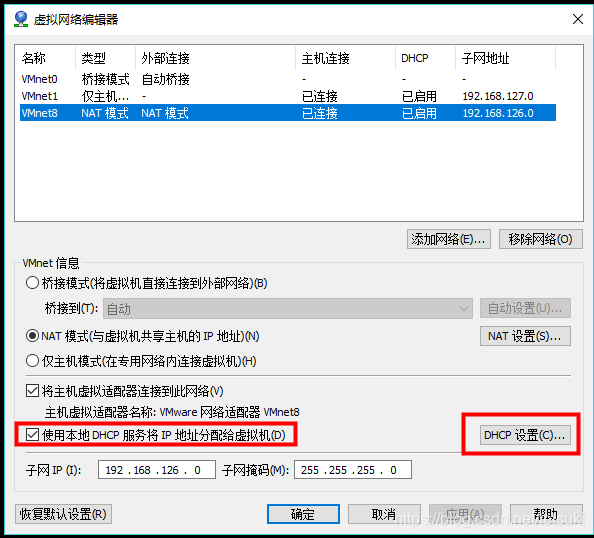
Task: Click the 添加网络(E)... button
Action: click(x=449, y=239)
